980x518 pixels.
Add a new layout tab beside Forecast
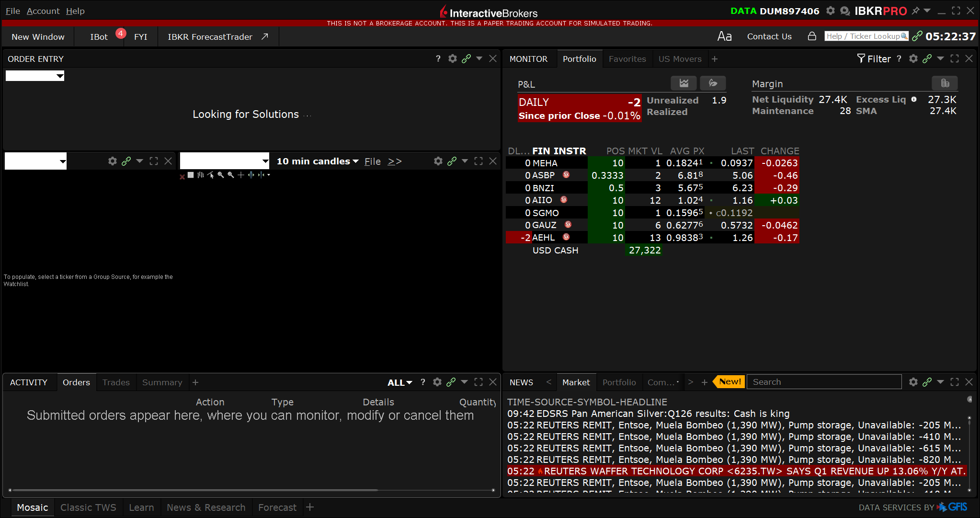(x=310, y=507)
